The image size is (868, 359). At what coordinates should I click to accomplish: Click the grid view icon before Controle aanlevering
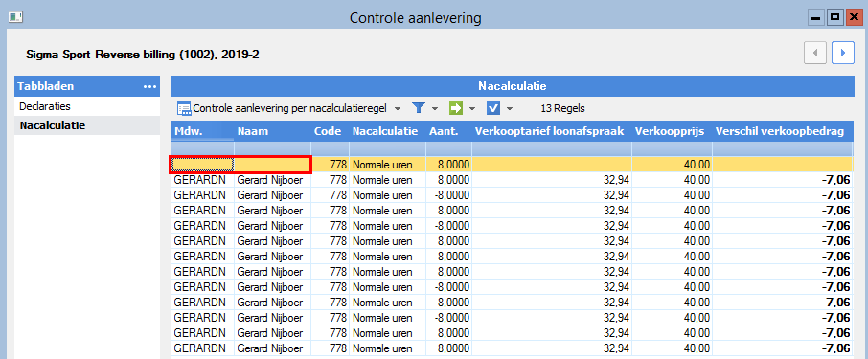click(184, 108)
